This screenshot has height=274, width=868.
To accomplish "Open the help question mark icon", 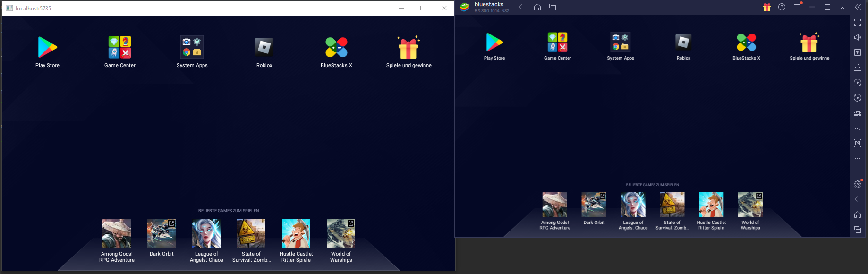I will (782, 7).
